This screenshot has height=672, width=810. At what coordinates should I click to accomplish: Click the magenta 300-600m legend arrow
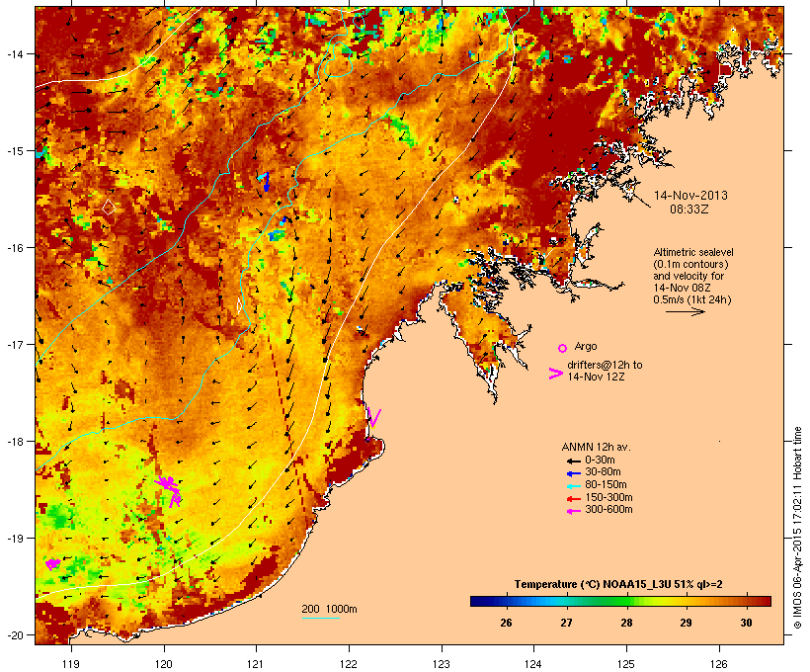pos(573,511)
